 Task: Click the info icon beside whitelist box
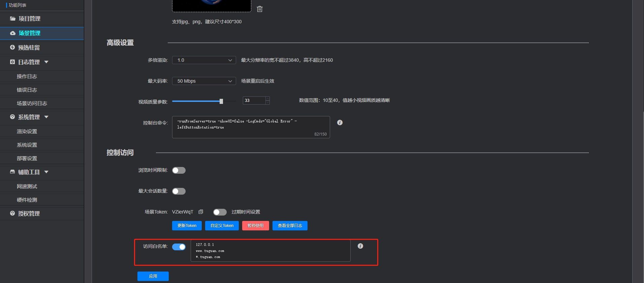pyautogui.click(x=360, y=246)
